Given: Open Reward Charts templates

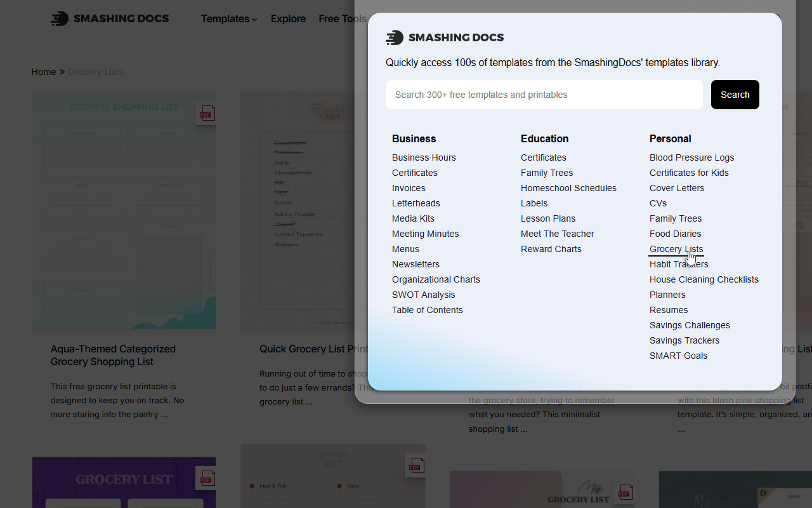Looking at the screenshot, I should tap(551, 249).
